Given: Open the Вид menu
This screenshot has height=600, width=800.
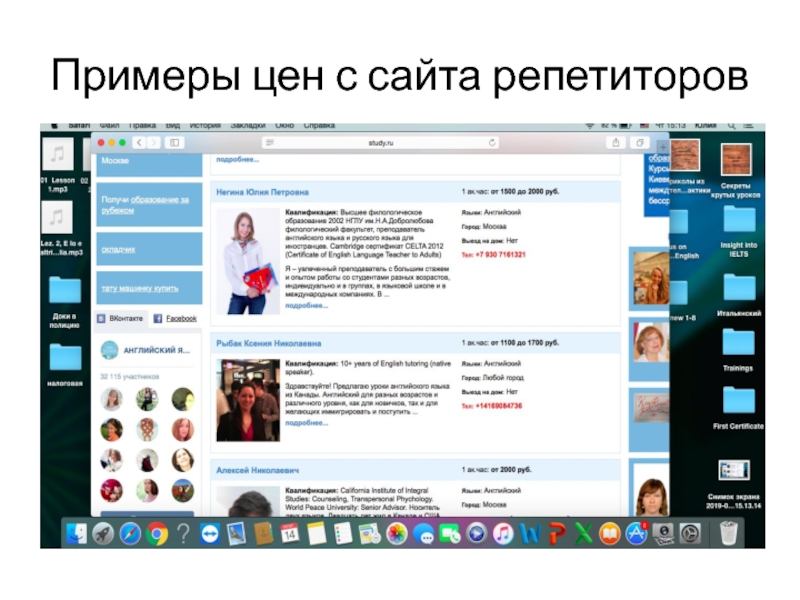Looking at the screenshot, I should 173,126.
